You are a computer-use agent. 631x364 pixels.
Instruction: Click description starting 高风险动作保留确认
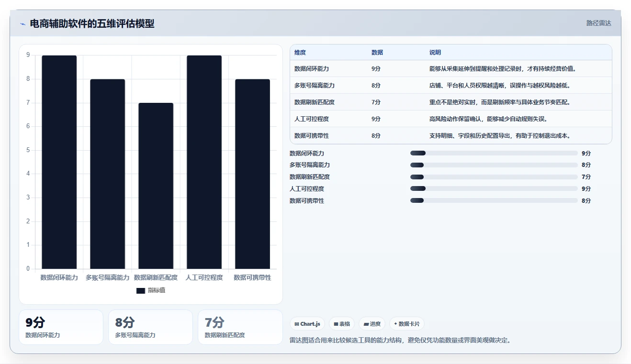(x=488, y=119)
